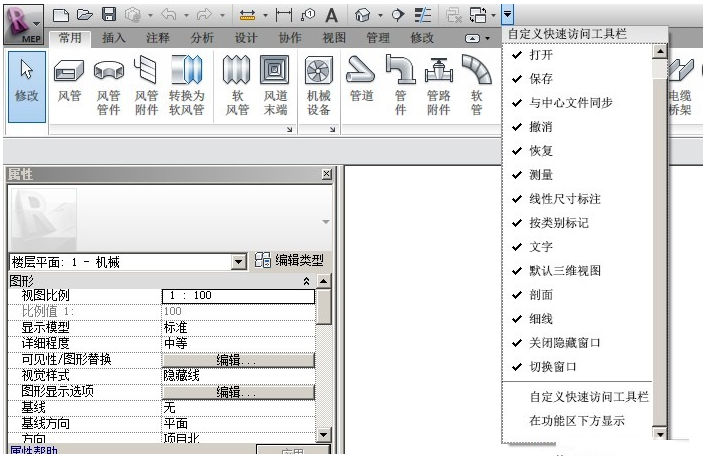Uncheck 测量 in the toolbar menu
The image size is (708, 456).
pos(578,175)
